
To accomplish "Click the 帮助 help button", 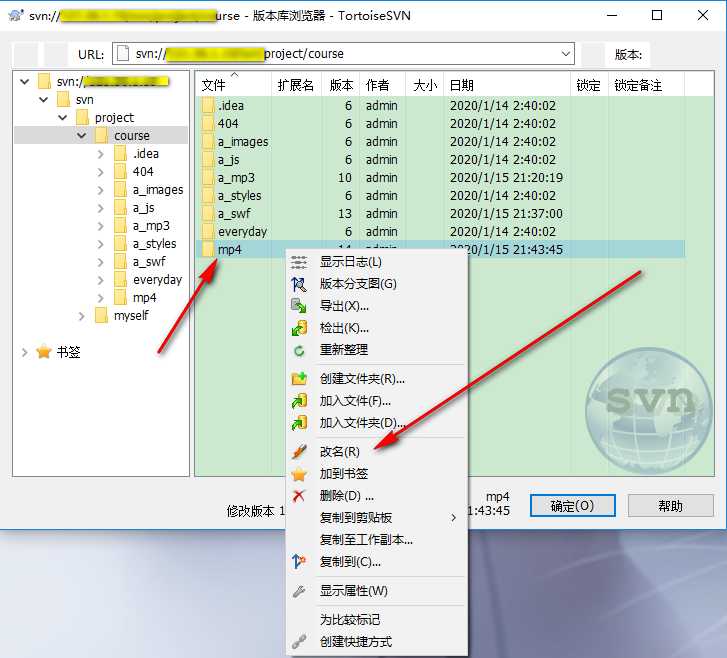I will click(x=670, y=505).
